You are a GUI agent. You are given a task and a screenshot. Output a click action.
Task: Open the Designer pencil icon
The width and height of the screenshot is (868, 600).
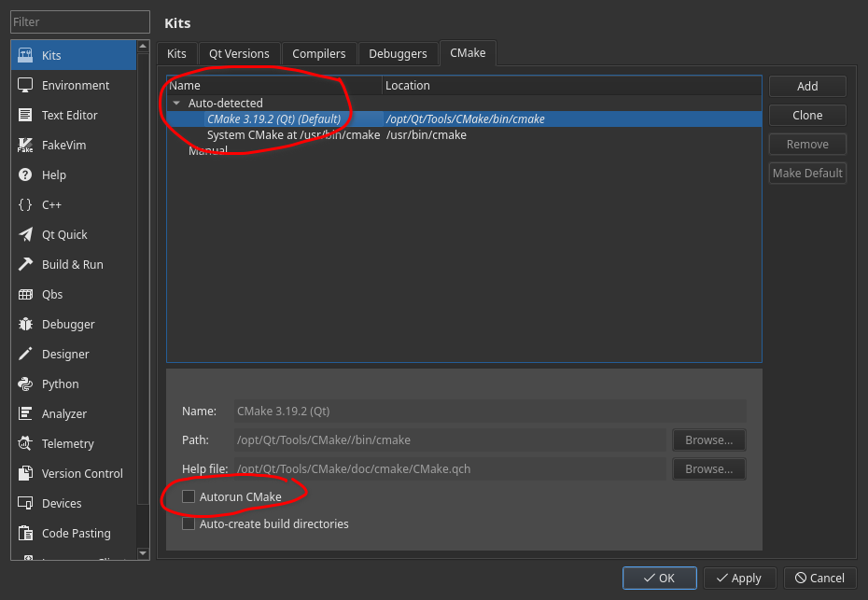pyautogui.click(x=25, y=355)
